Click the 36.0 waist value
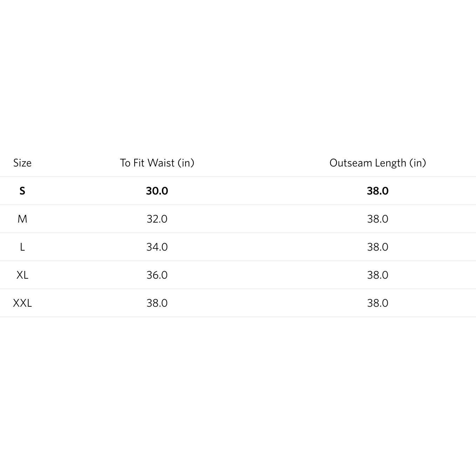Viewport: 476px width, 476px height. 157,275
